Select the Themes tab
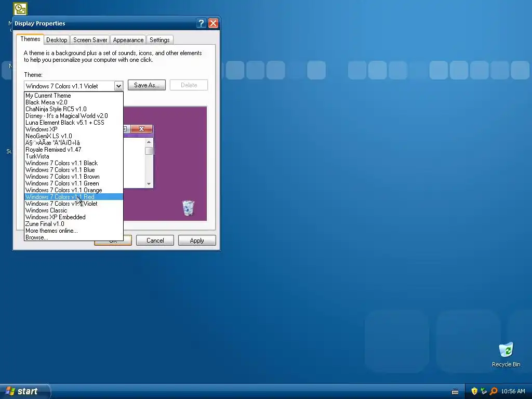532x399 pixels. tap(30, 39)
